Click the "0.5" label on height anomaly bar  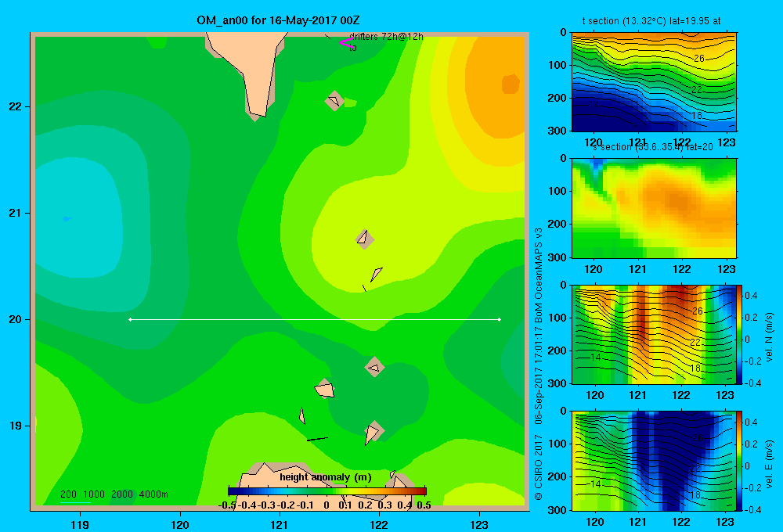coord(424,505)
